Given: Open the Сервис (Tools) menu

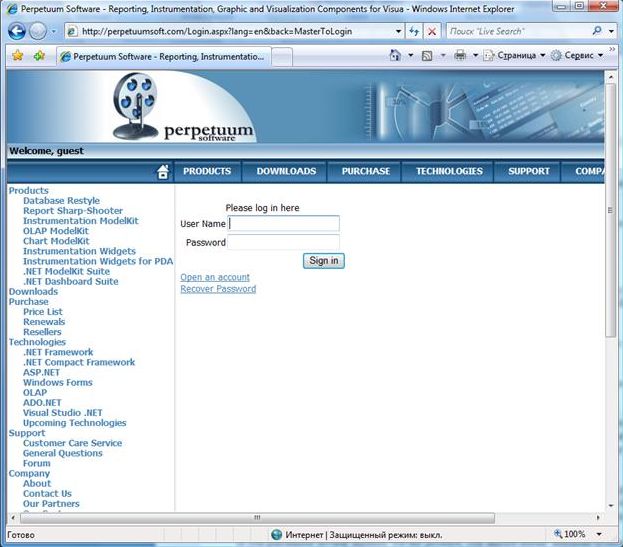Looking at the screenshot, I should pyautogui.click(x=577, y=55).
